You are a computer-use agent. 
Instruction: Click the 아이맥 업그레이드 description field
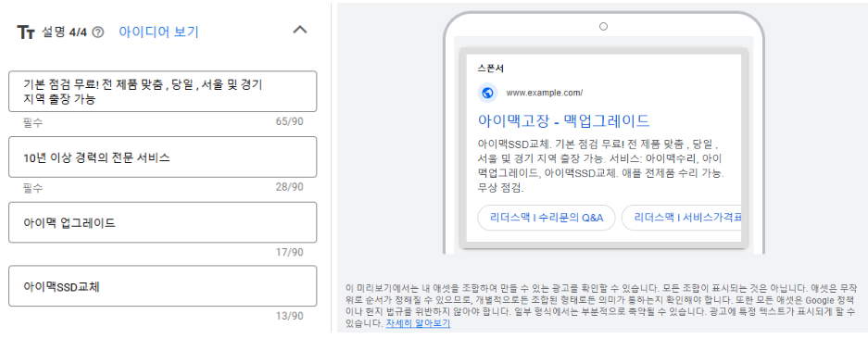click(x=163, y=222)
